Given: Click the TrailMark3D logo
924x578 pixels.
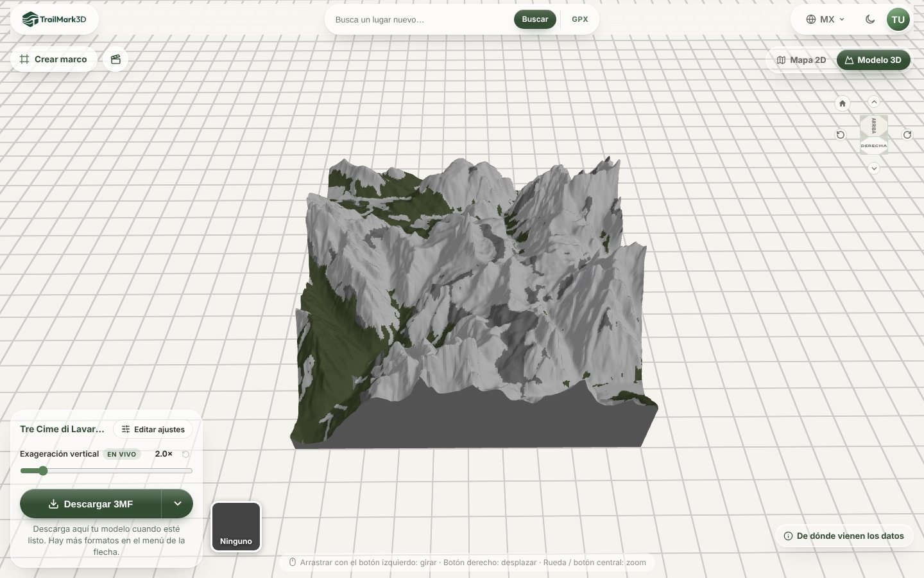Looking at the screenshot, I should pyautogui.click(x=55, y=19).
